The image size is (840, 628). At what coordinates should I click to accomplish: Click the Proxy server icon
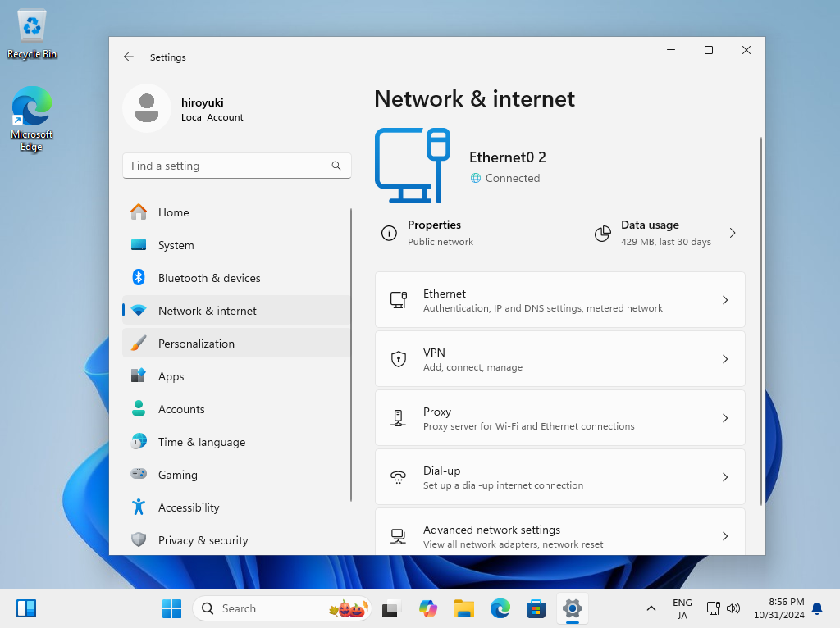point(399,418)
